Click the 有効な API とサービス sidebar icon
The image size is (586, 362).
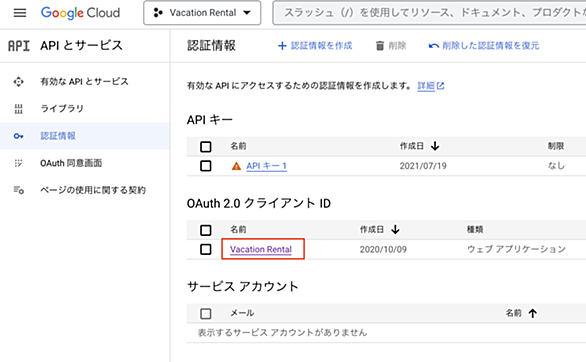18,81
